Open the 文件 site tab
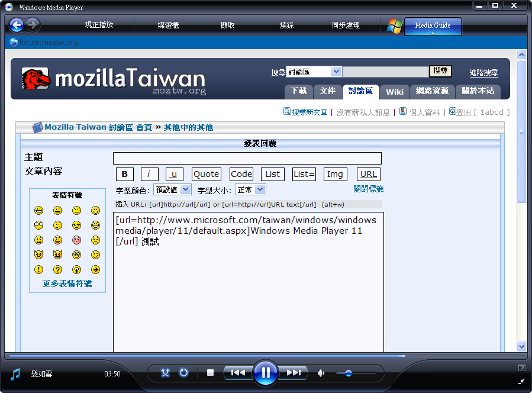Screen dimensions: 532x393 click(x=327, y=92)
